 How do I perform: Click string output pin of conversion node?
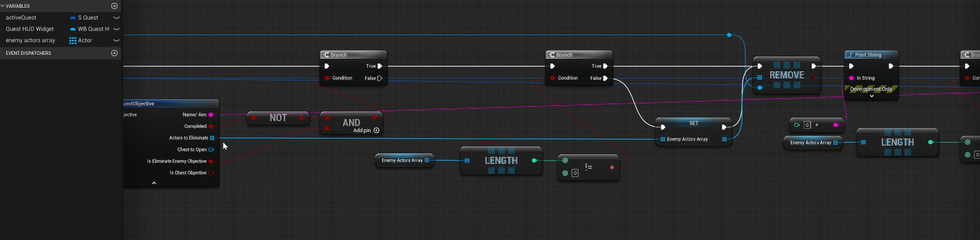click(x=836, y=125)
